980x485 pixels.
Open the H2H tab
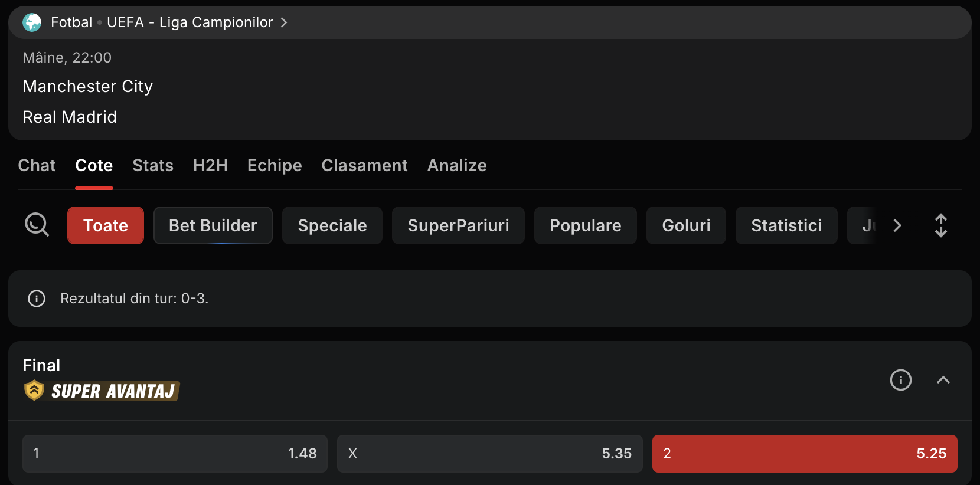210,166
